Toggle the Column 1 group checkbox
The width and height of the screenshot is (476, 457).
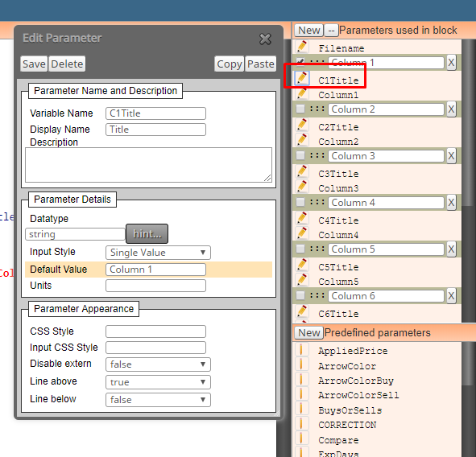[x=300, y=62]
